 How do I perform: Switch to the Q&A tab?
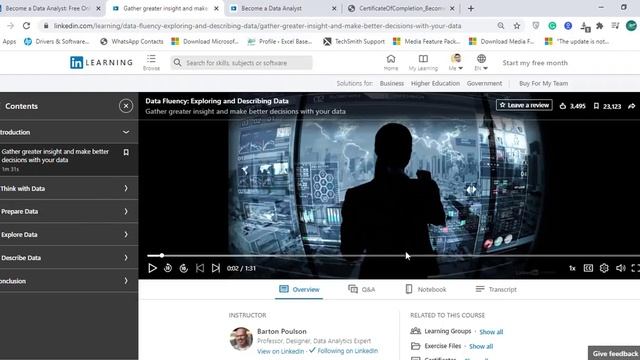pos(362,289)
